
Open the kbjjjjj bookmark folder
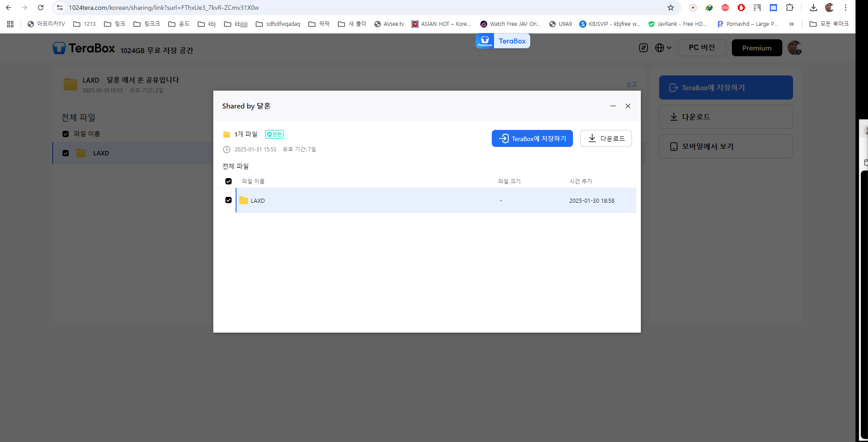click(x=236, y=24)
